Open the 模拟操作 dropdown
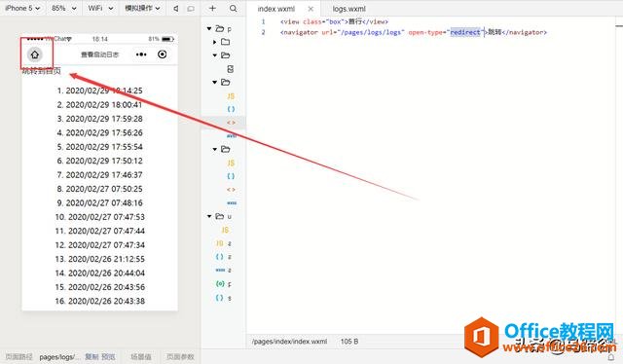 [x=143, y=8]
